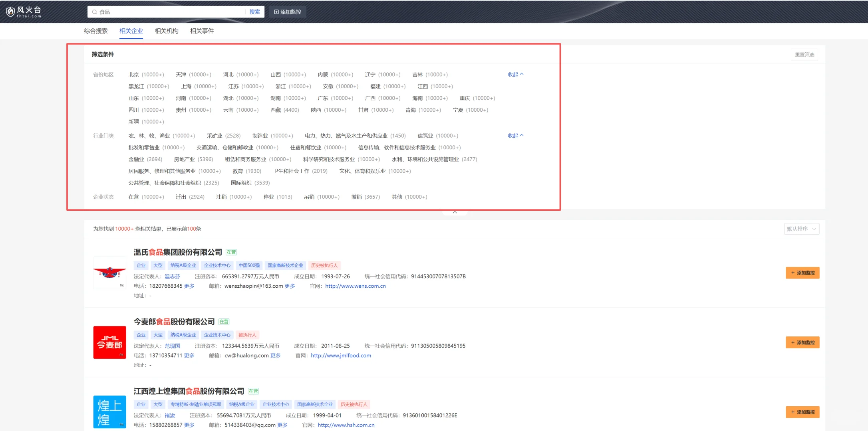Open the 默认排序 sort dropdown

pyautogui.click(x=801, y=229)
